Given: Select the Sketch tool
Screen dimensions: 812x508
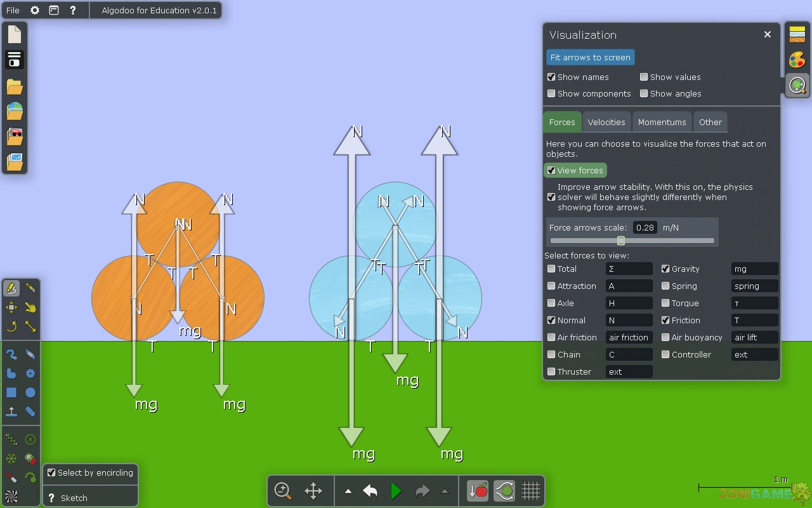Looking at the screenshot, I should click(x=11, y=288).
